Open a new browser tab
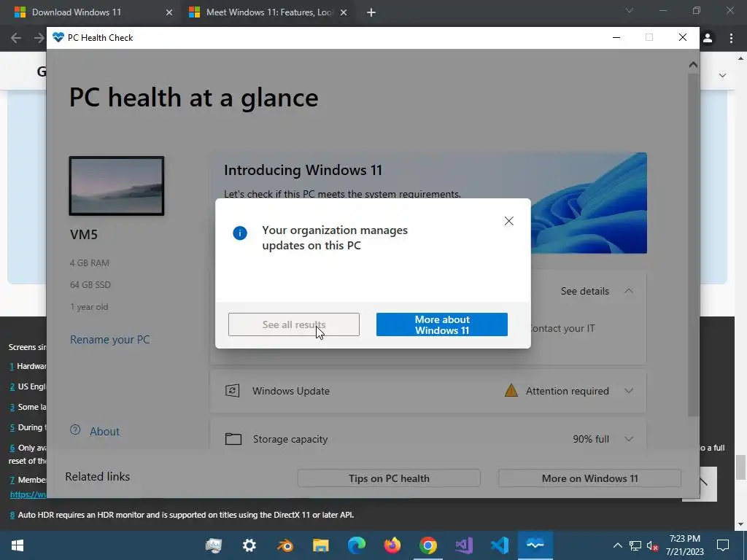 point(371,13)
